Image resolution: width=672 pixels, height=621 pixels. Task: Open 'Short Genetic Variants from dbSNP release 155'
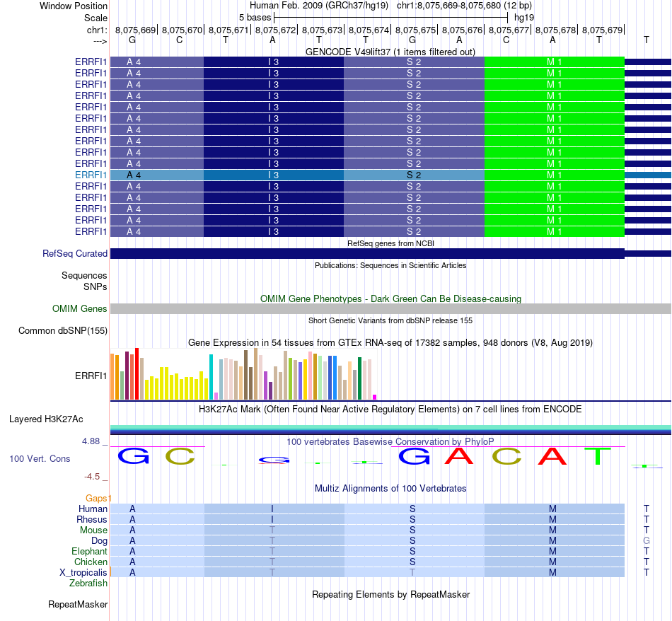(390, 320)
